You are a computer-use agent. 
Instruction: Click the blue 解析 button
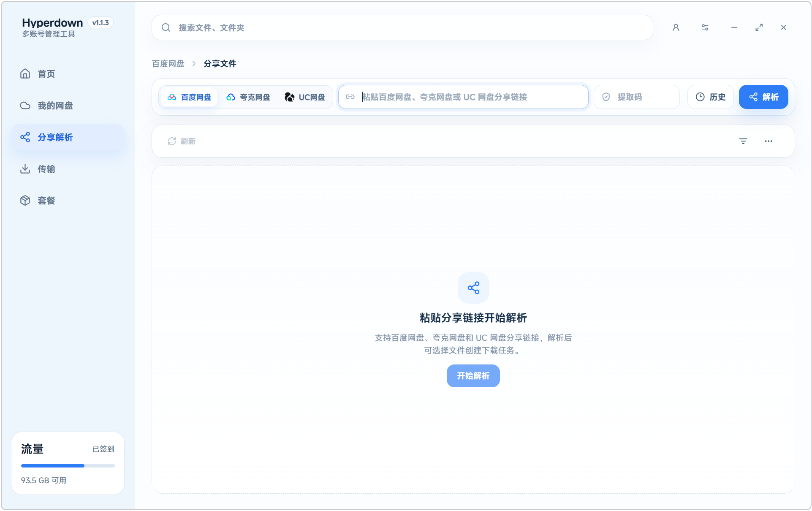click(763, 97)
